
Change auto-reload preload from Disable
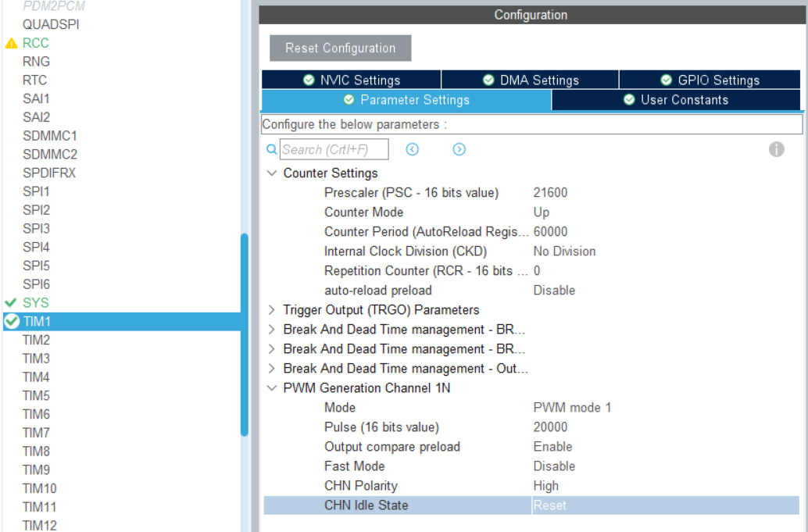[x=553, y=290]
